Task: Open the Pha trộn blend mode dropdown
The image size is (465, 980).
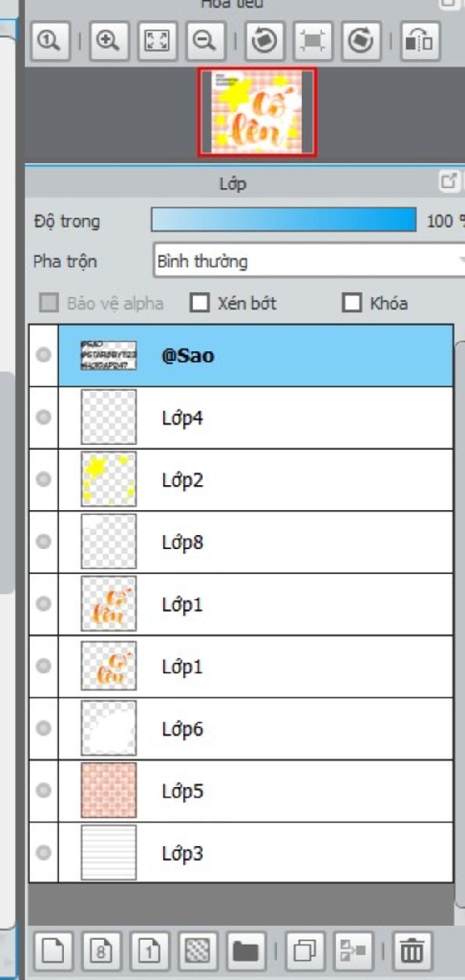Action: [x=309, y=261]
